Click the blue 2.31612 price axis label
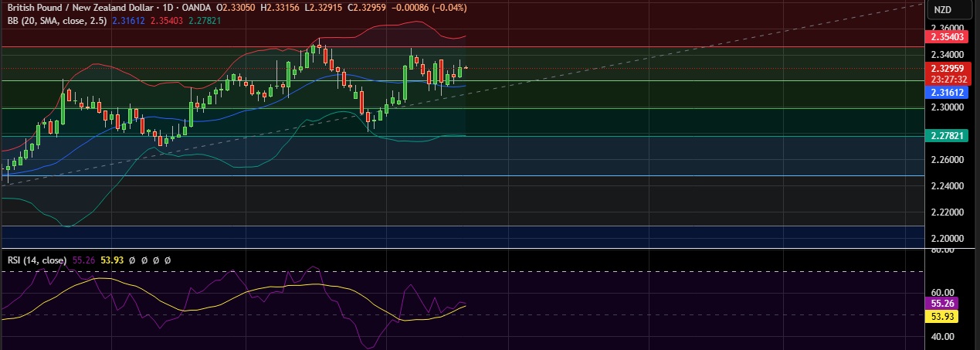Image resolution: width=980 pixels, height=350 pixels. 948,92
